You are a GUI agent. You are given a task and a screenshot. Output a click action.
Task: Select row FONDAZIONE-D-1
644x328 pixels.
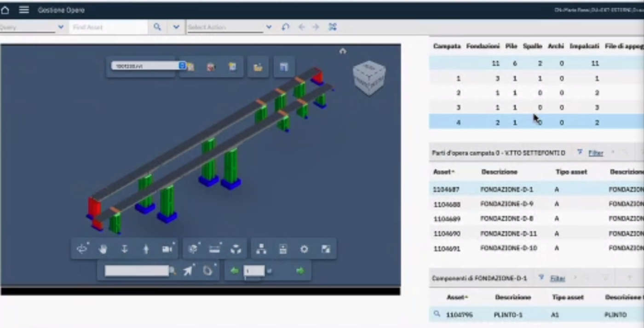tap(536, 189)
